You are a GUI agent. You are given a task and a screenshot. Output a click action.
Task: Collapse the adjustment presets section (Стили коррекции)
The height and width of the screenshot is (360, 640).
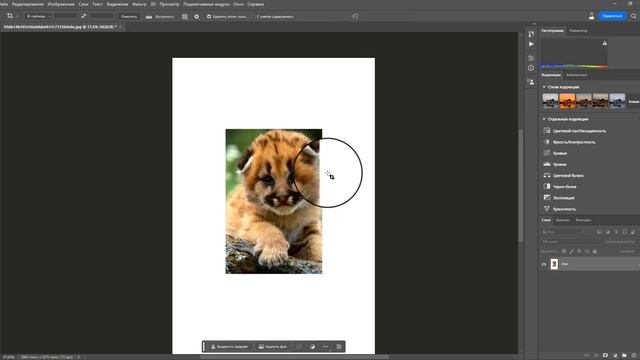pos(544,87)
